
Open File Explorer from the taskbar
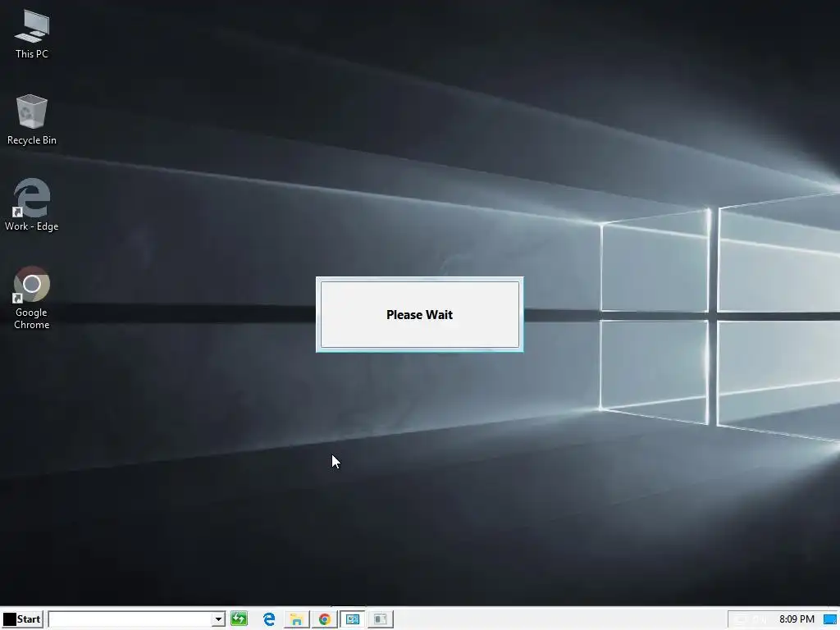[x=296, y=619]
